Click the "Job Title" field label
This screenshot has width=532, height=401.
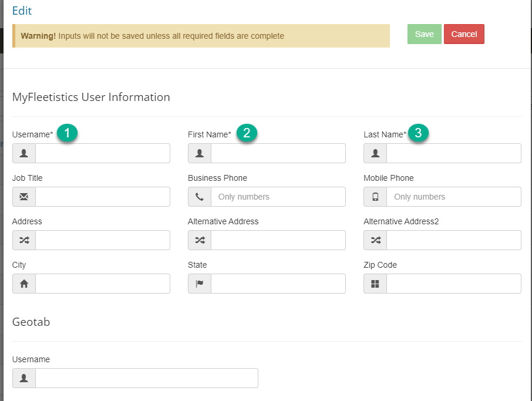point(27,178)
